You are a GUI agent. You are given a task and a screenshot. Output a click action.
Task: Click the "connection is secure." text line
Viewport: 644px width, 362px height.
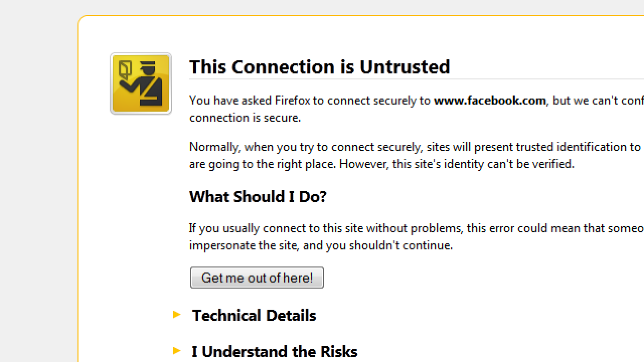[245, 118]
